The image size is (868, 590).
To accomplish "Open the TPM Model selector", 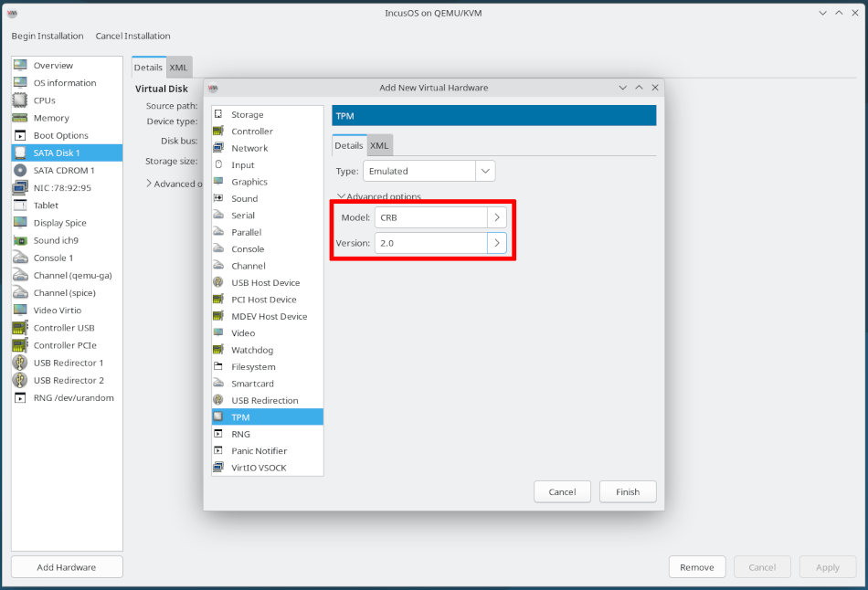I will 498,216.
